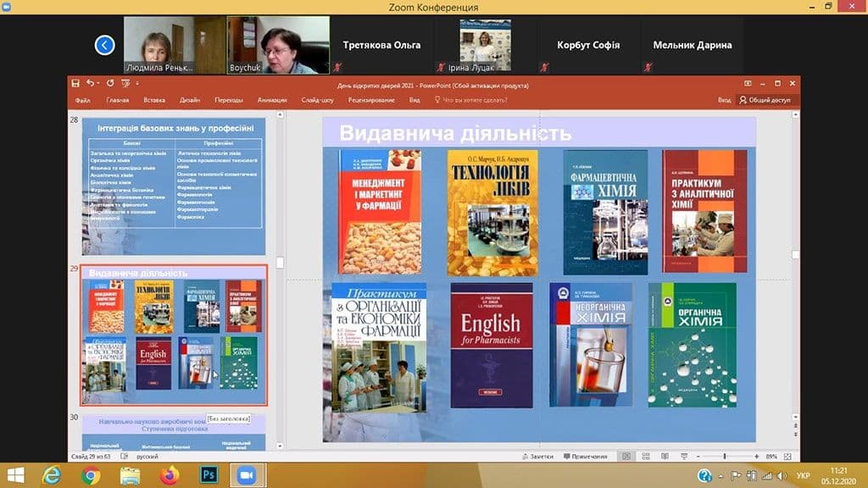Open Google Chrome from the taskbar
The image size is (868, 488).
click(x=91, y=475)
